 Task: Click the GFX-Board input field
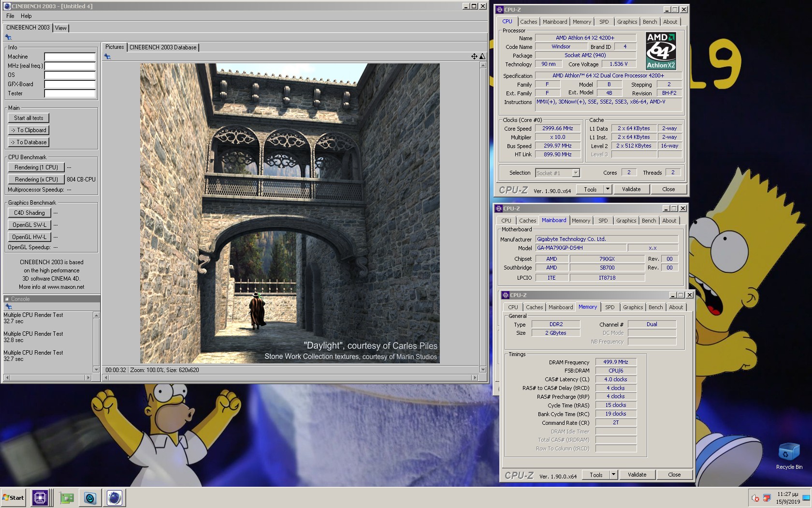point(70,84)
